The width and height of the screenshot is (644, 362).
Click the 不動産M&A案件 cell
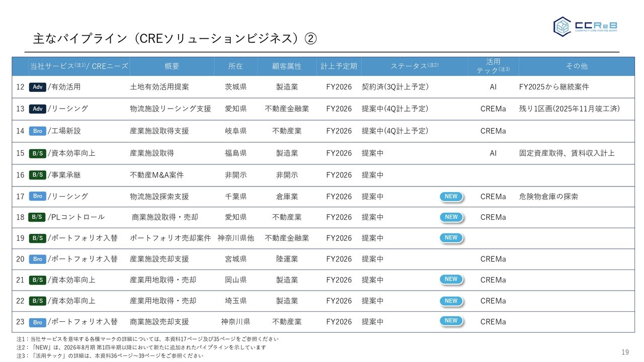tap(156, 175)
